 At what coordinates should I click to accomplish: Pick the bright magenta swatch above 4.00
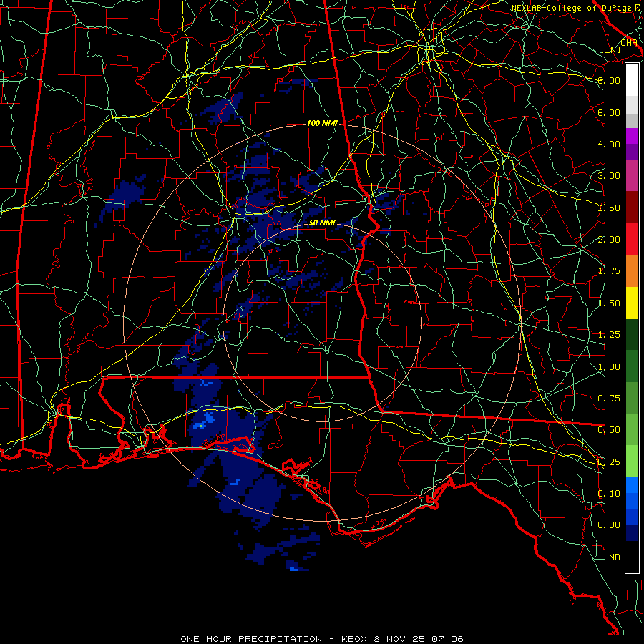click(x=632, y=136)
